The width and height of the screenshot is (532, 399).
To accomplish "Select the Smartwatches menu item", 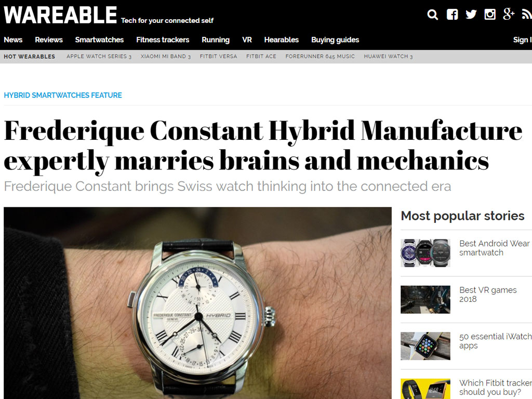I will tap(99, 39).
